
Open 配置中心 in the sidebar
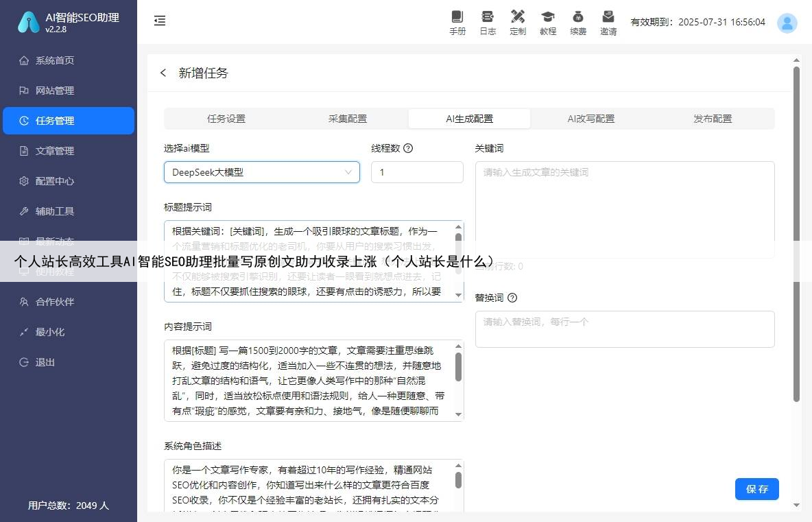55,181
